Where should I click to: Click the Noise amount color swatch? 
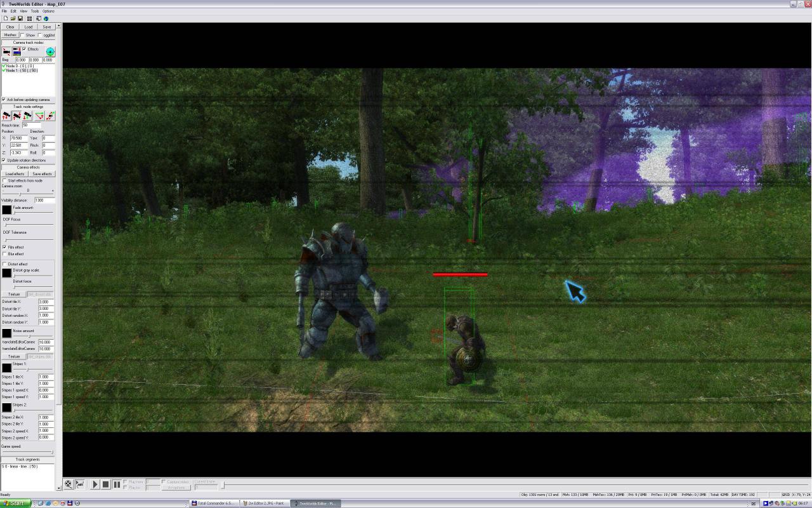7,333
